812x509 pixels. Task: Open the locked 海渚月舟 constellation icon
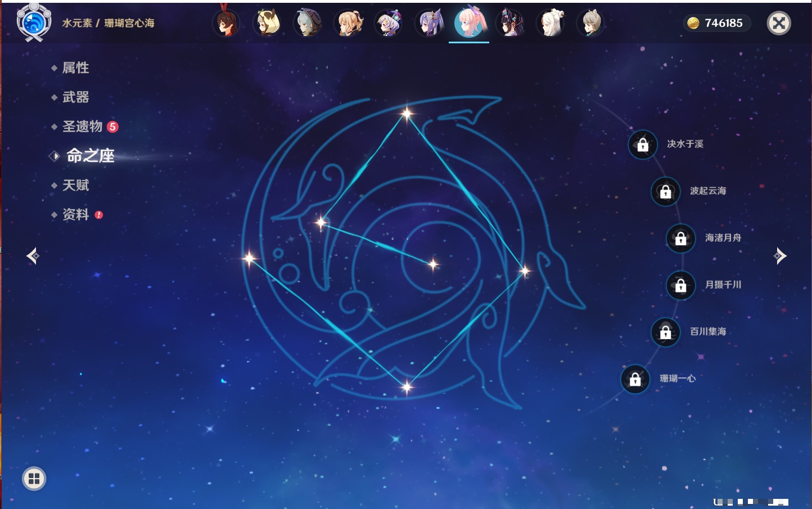(681, 238)
